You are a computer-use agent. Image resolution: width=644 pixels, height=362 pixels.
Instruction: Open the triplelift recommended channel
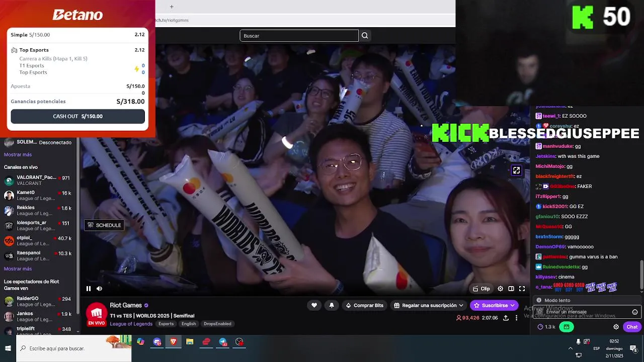(38, 331)
